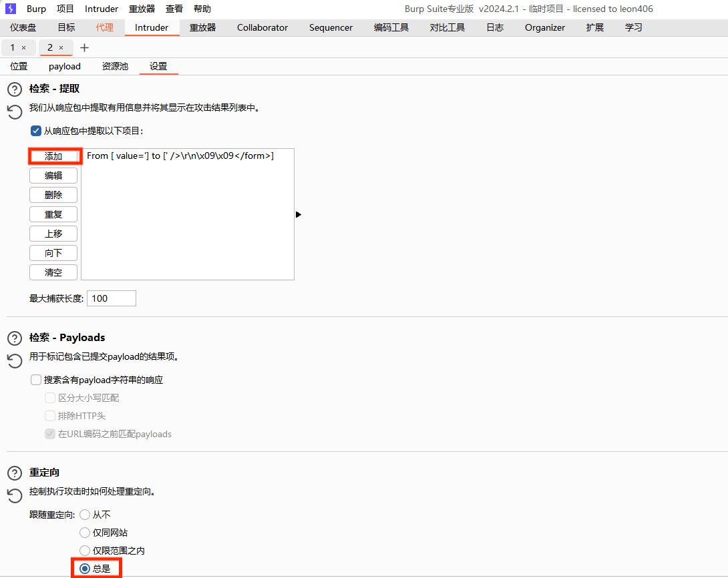Viewport: 728px width, 578px height.
Task: Open the 资源池 sub-tab
Action: (115, 66)
